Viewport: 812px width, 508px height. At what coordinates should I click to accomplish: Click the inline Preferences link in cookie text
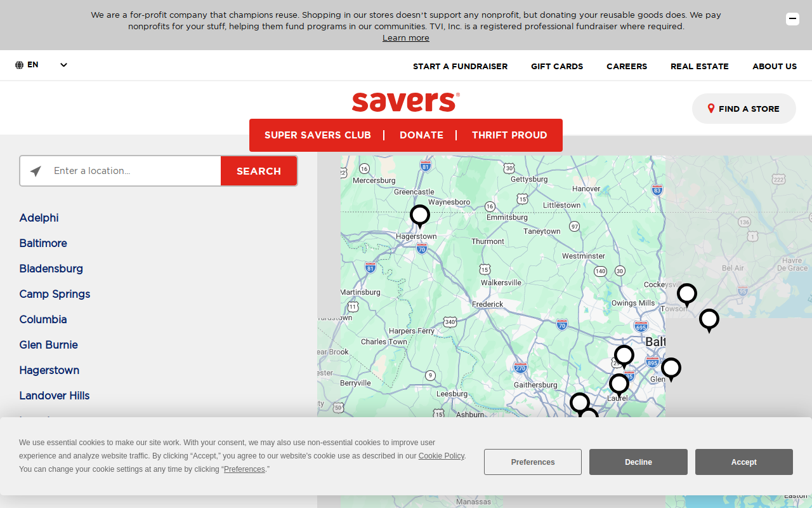point(244,469)
